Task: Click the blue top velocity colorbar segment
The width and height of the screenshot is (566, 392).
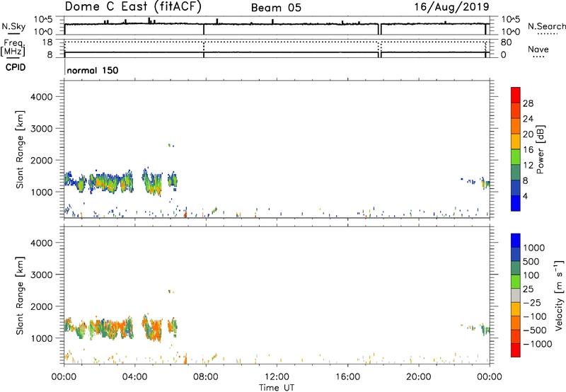Action: click(516, 241)
